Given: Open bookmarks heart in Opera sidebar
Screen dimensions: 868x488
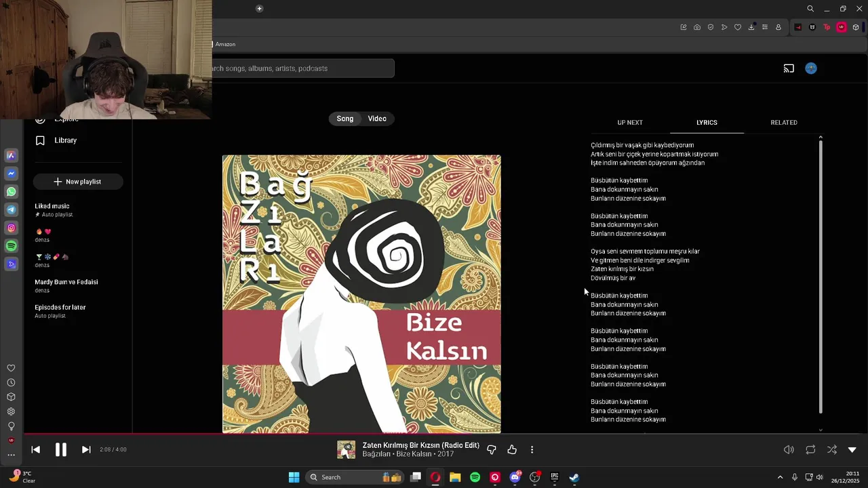Looking at the screenshot, I should (x=11, y=368).
